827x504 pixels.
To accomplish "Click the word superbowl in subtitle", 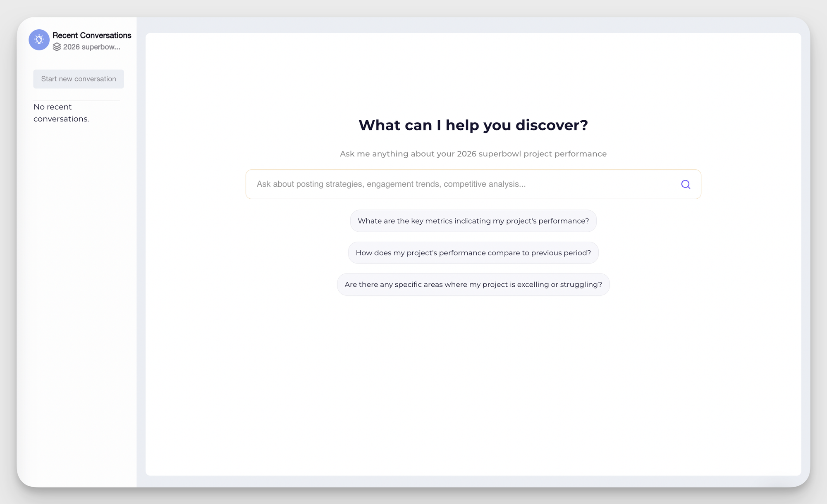I will (500, 154).
